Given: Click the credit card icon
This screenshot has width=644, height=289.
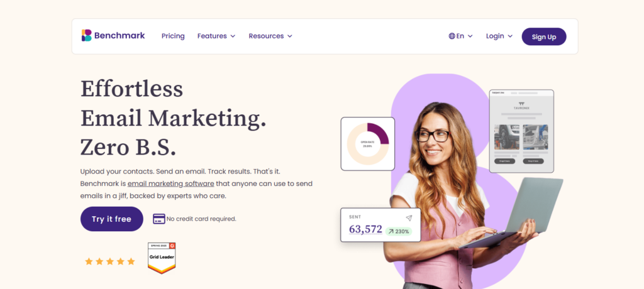Looking at the screenshot, I should (x=159, y=219).
